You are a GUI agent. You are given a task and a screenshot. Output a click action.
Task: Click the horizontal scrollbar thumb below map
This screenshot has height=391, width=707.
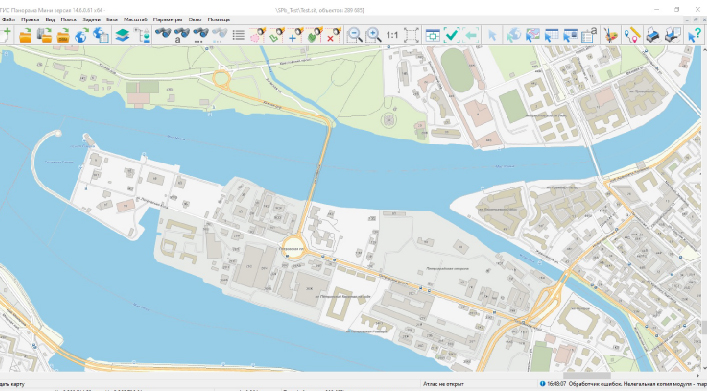click(587, 376)
